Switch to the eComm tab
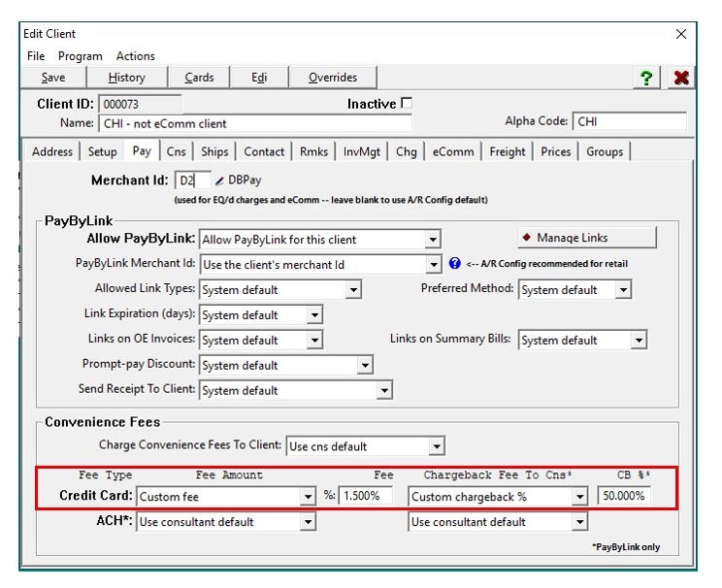The height and width of the screenshot is (588, 722). coord(453,152)
